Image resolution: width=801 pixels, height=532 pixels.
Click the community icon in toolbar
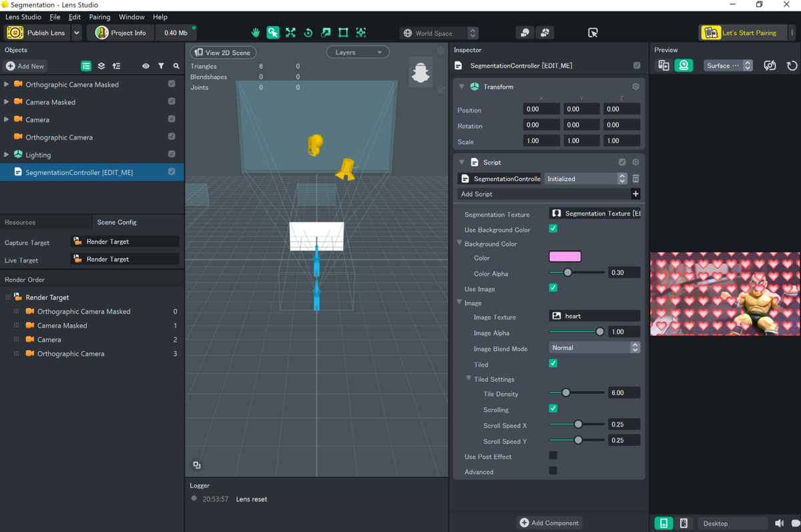545,33
